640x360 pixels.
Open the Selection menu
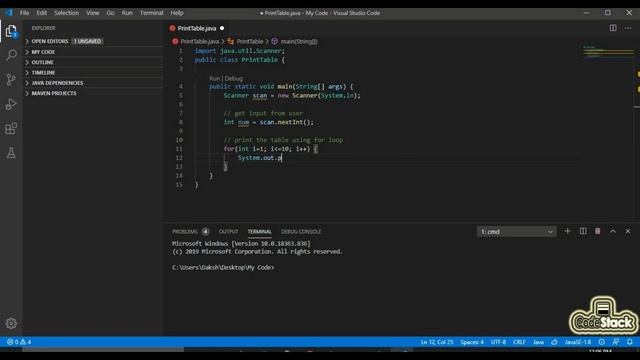[67, 13]
